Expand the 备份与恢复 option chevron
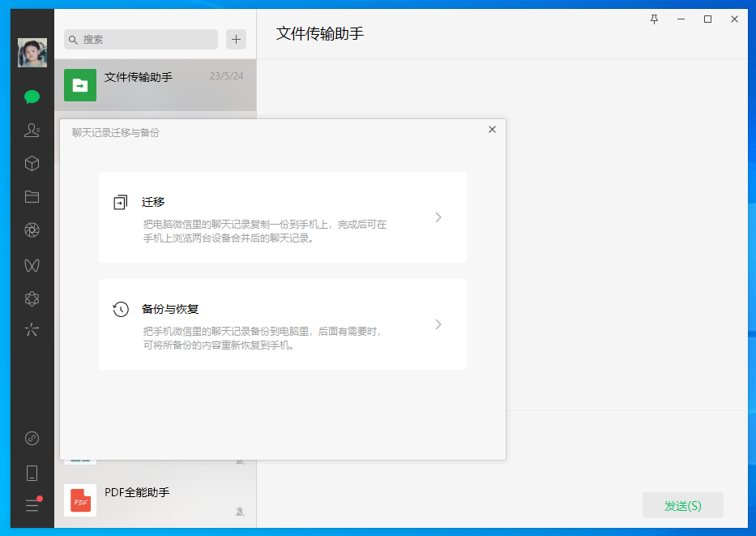756x536 pixels. 438,324
